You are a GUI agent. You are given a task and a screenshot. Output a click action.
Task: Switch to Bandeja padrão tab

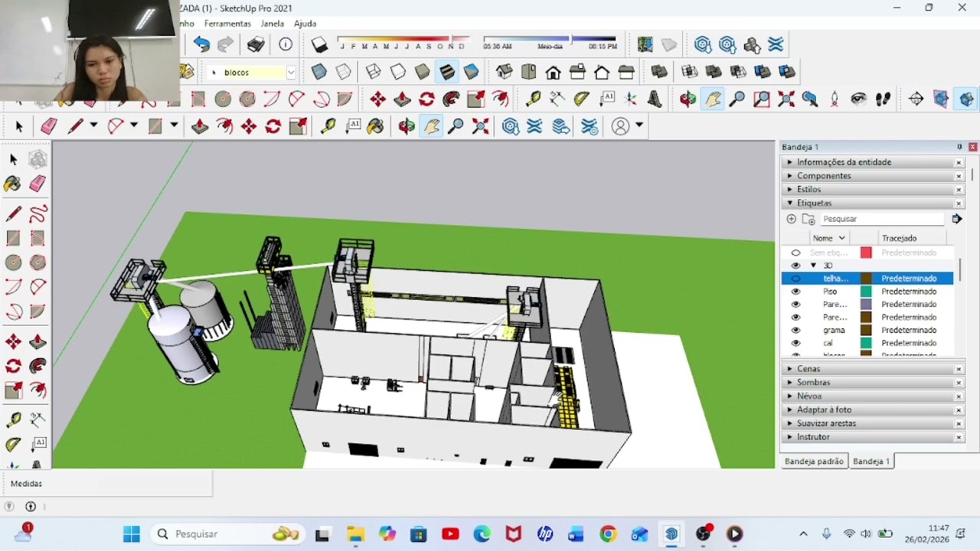[x=813, y=461]
